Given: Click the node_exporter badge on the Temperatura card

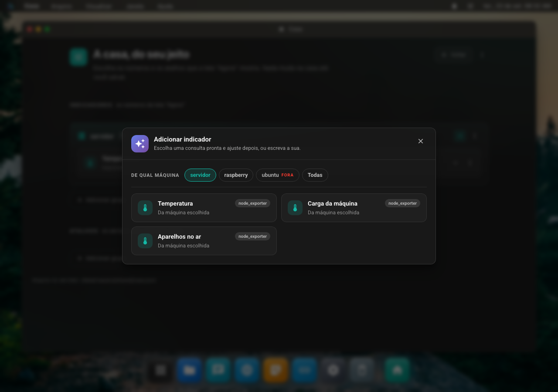Looking at the screenshot, I should coord(252,203).
